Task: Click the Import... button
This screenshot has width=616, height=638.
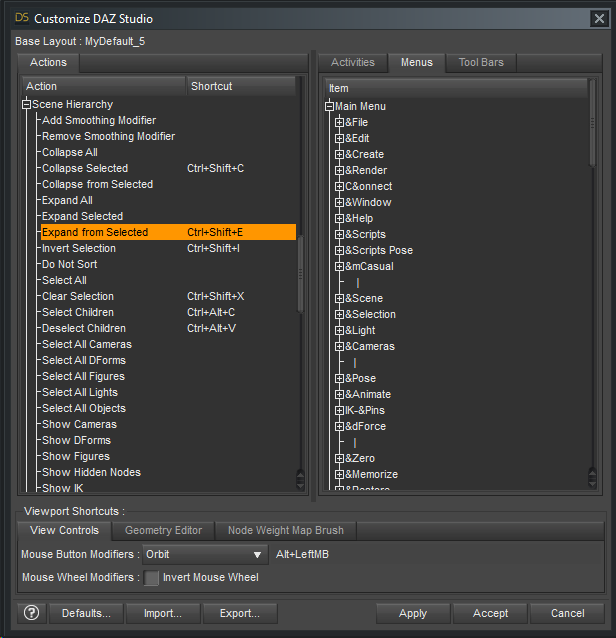Action: coord(163,614)
